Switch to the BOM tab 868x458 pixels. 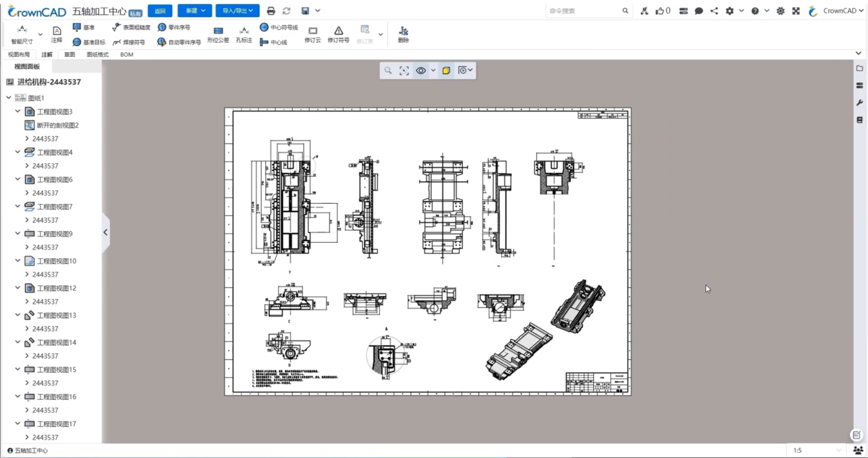tap(127, 54)
